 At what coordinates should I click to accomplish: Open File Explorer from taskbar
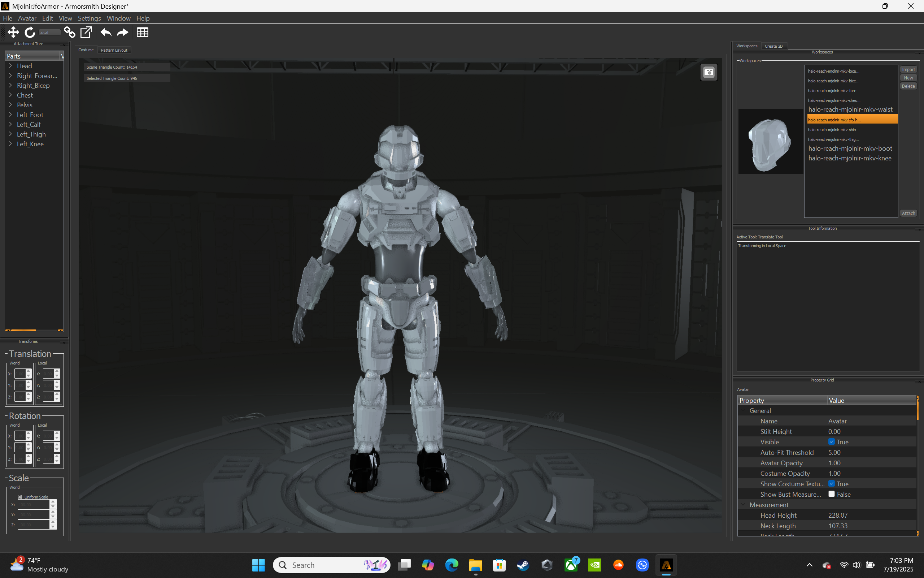[476, 565]
